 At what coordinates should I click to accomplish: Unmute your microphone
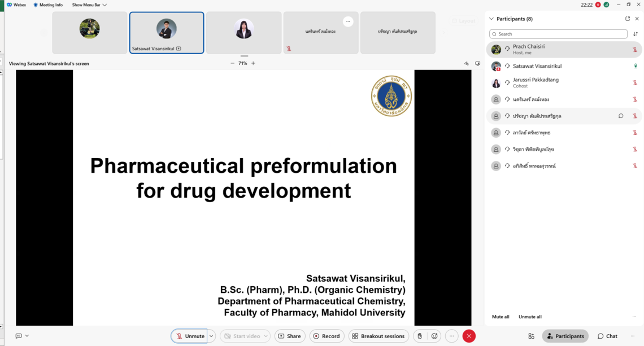point(189,336)
